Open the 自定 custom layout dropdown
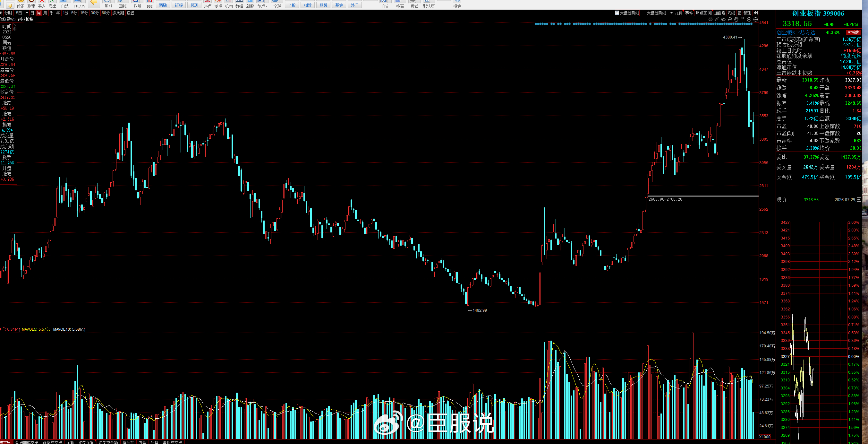The width and height of the screenshot is (868, 444). 386,4
